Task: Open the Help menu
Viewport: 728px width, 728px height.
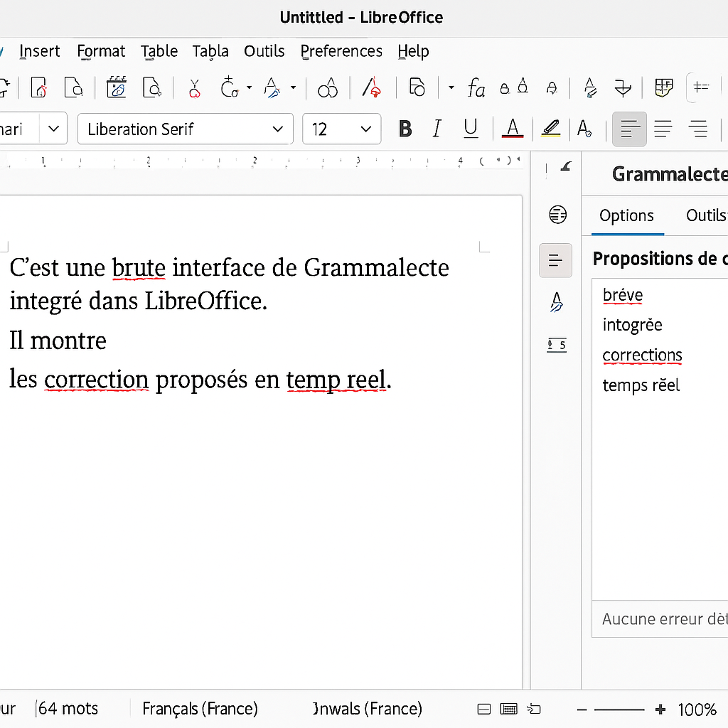Action: click(413, 51)
